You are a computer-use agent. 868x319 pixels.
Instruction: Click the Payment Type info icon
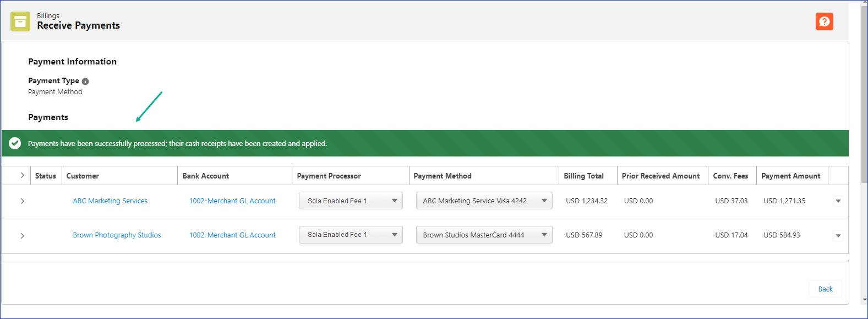[85, 82]
